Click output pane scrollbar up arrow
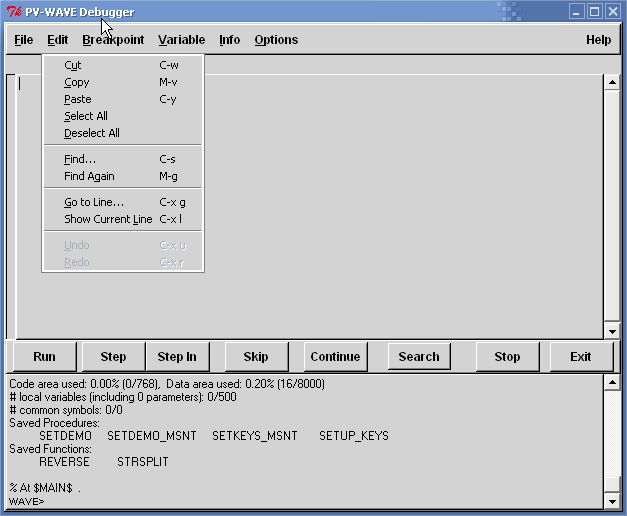 [612, 383]
